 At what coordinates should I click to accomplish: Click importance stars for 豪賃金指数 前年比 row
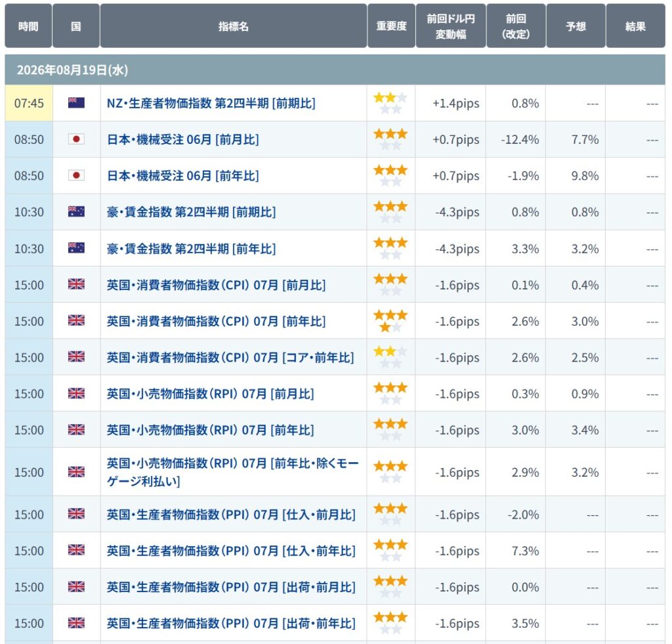click(x=390, y=248)
